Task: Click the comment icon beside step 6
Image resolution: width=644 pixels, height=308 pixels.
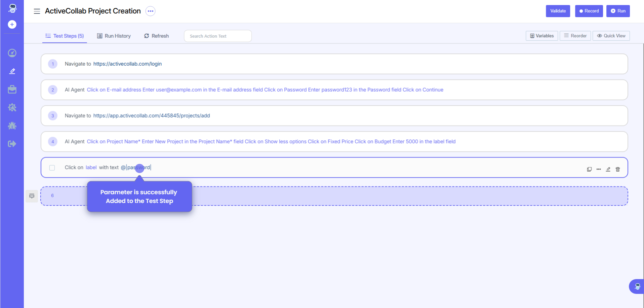Action: (x=32, y=196)
